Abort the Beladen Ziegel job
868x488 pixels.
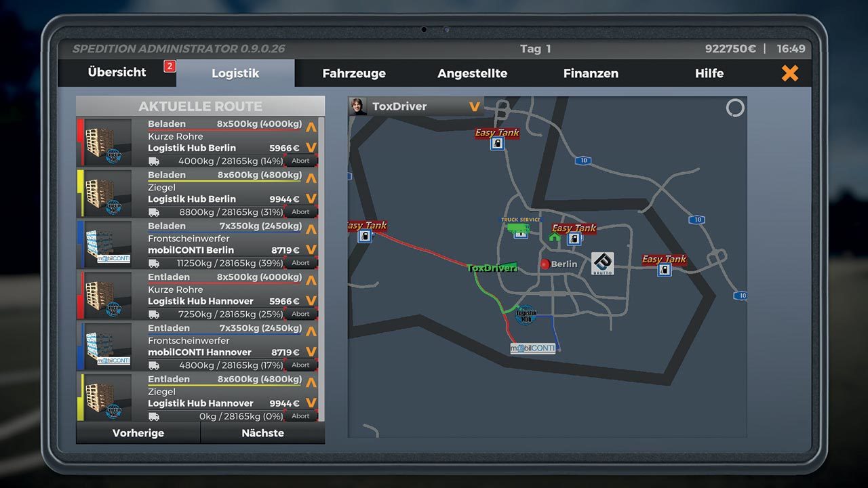(300, 212)
